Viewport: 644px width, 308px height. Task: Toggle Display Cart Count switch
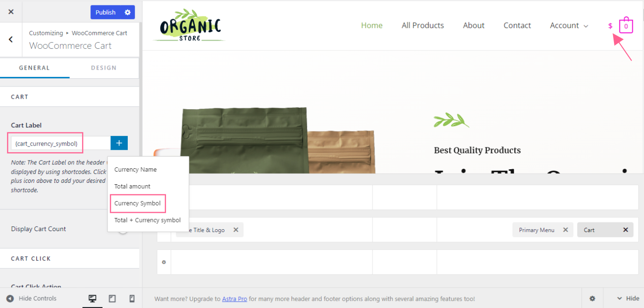(123, 229)
